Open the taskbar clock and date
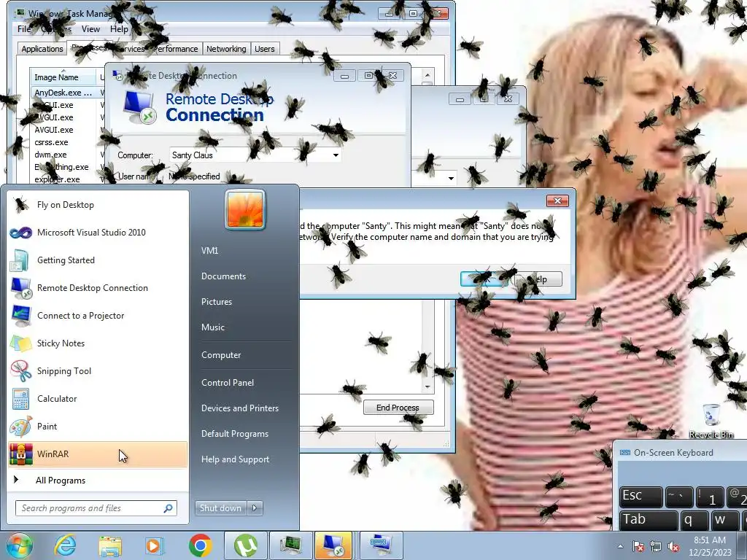The height and width of the screenshot is (560, 747). [x=709, y=546]
